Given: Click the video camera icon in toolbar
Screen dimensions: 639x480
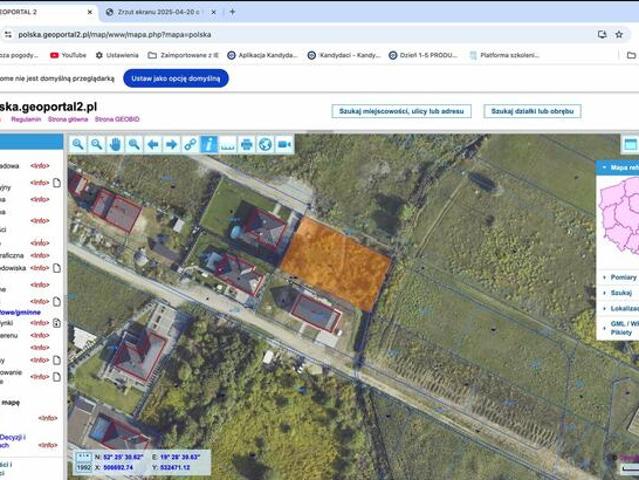Looking at the screenshot, I should pos(284,144).
